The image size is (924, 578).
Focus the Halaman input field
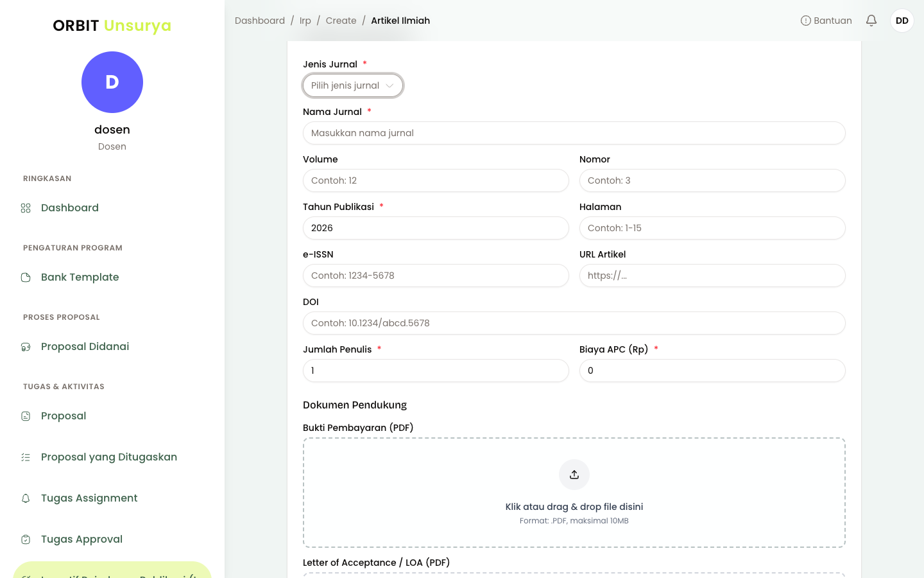[x=712, y=228]
